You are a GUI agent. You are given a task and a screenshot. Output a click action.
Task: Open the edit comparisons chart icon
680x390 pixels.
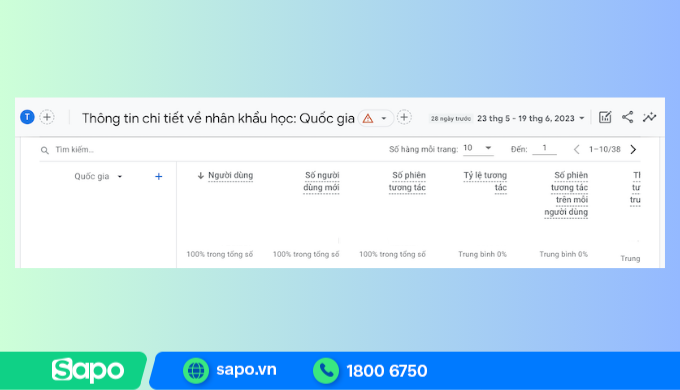(605, 117)
